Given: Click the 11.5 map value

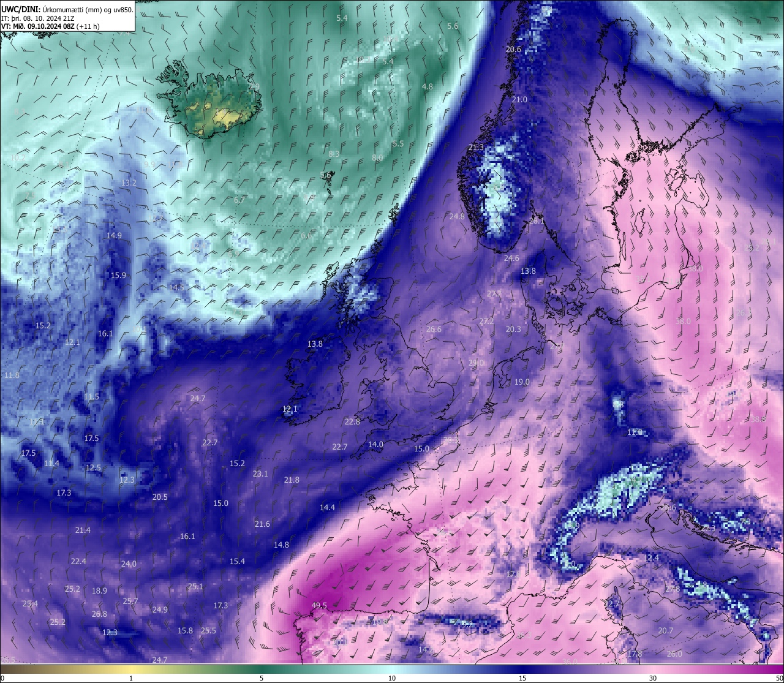Looking at the screenshot, I should [91, 396].
